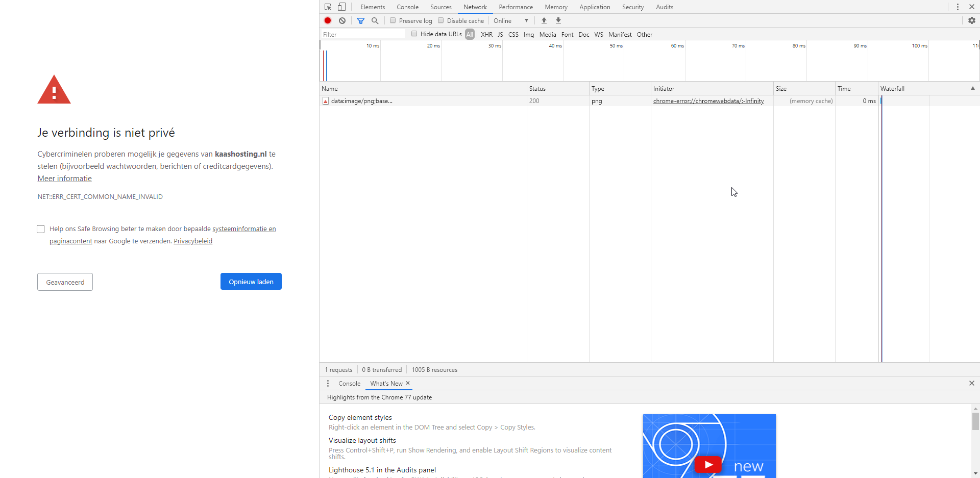The height and width of the screenshot is (478, 980).
Task: Type in the network Filter field
Action: [x=362, y=34]
